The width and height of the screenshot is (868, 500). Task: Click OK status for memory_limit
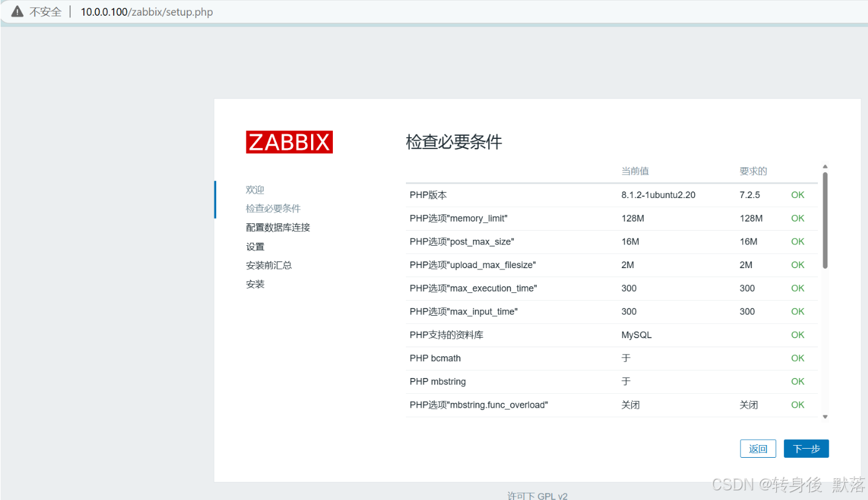point(798,218)
